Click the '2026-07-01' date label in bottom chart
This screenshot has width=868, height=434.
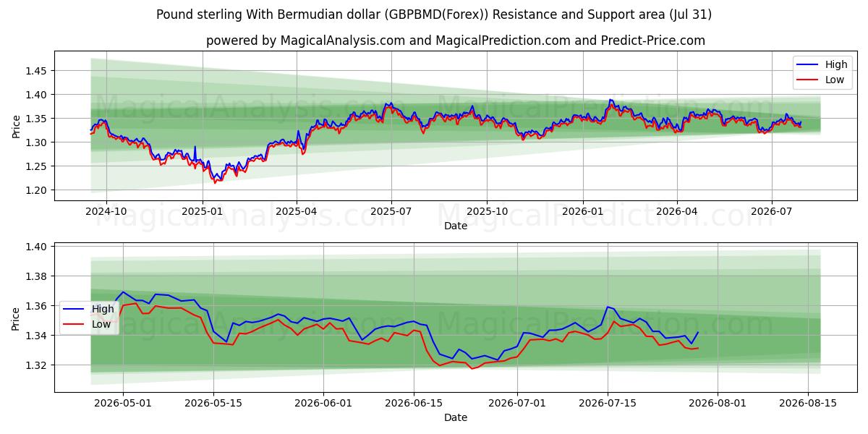point(518,404)
